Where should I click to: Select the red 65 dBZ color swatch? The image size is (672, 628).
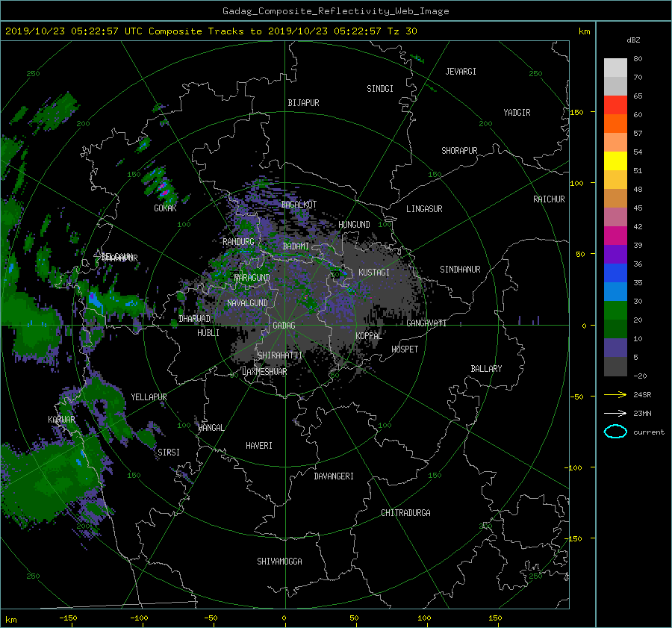coord(615,105)
